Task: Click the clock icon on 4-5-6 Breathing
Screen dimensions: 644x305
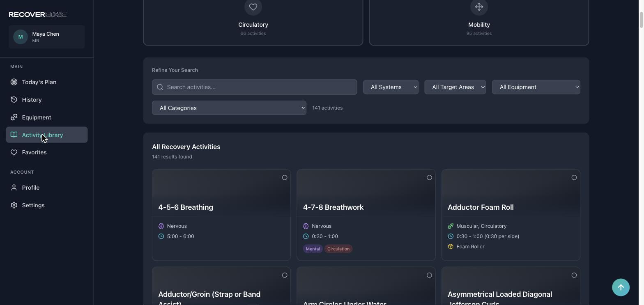Action: tap(161, 236)
